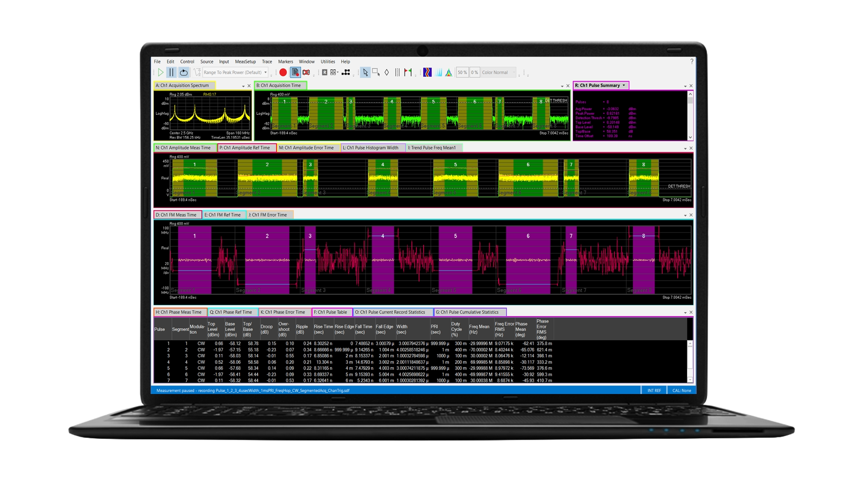Click the CAL: None status button
Viewport: 868px width, 488px height.
click(681, 390)
